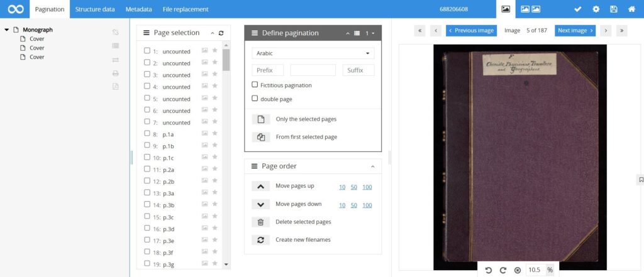
Task: Select checkbox for page 16 p.3d
Action: click(x=147, y=228)
